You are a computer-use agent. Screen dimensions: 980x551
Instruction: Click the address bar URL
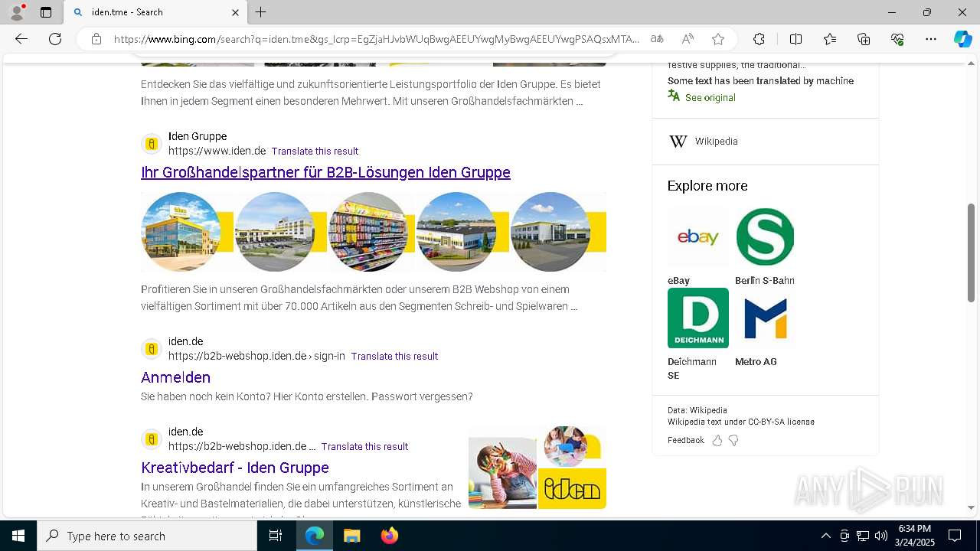click(376, 39)
